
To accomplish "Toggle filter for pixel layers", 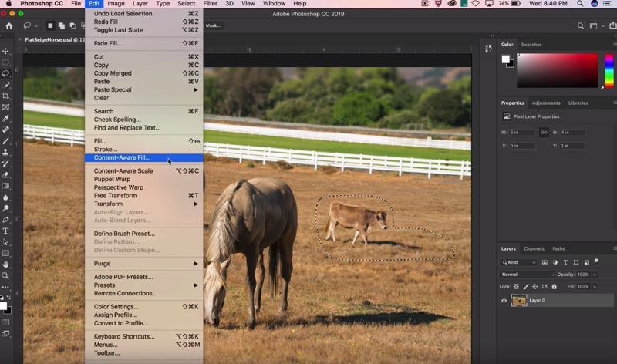I will (545, 262).
